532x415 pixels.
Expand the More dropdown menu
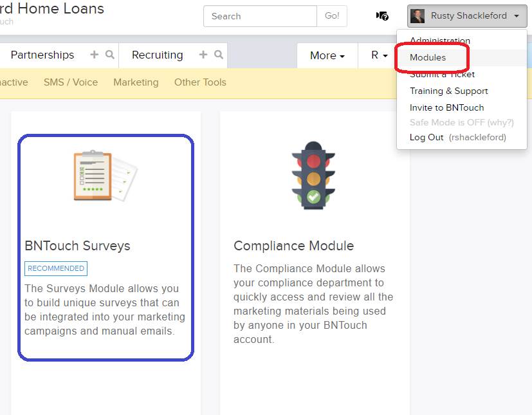pyautogui.click(x=327, y=55)
